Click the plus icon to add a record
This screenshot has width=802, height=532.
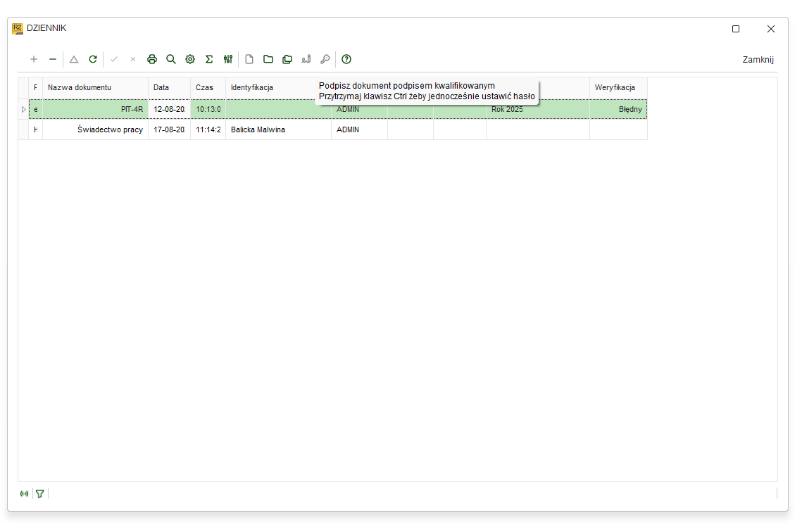[34, 59]
